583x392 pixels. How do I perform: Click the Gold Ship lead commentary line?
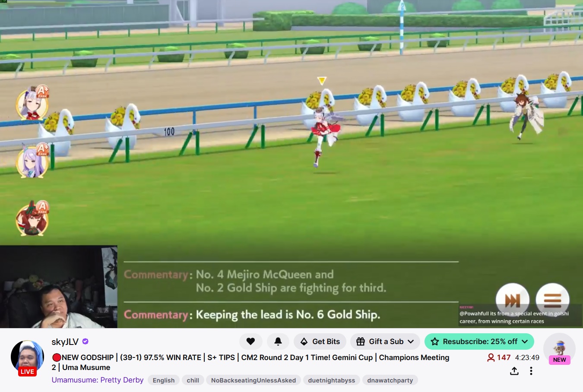[252, 315]
